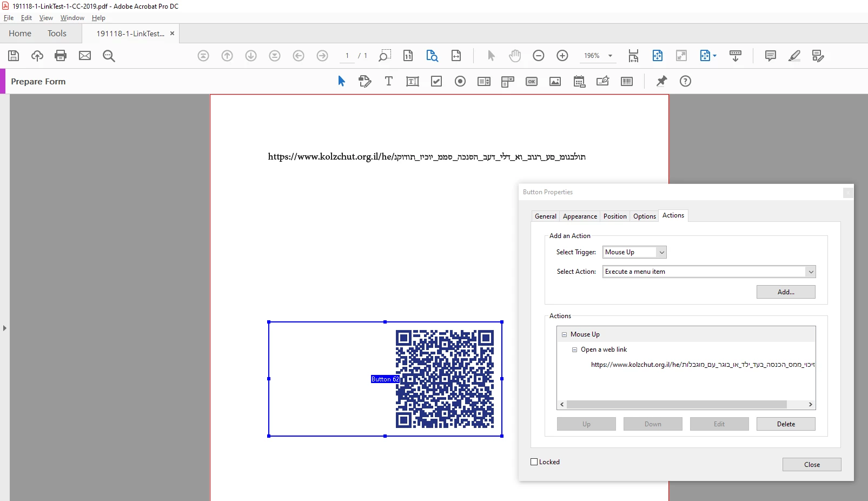Open the find text magnifier icon
868x501 pixels.
point(109,56)
